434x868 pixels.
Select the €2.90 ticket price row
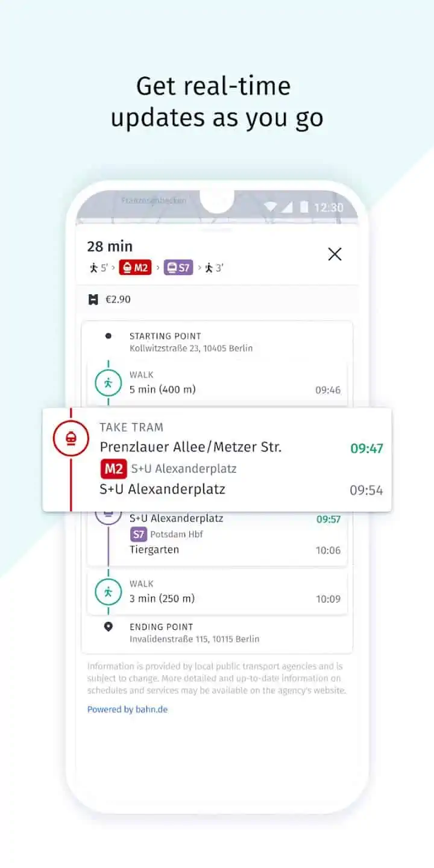pos(217,300)
